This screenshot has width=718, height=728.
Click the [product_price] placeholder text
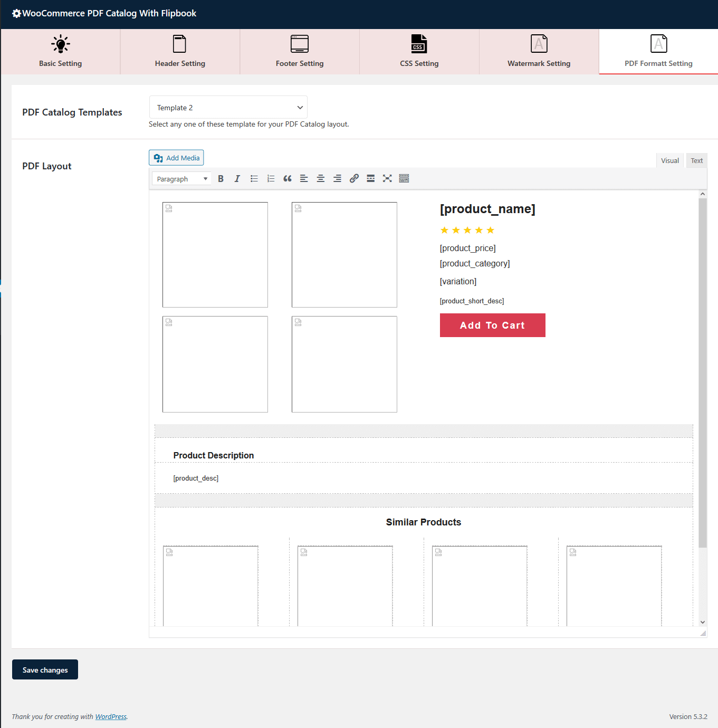[468, 248]
